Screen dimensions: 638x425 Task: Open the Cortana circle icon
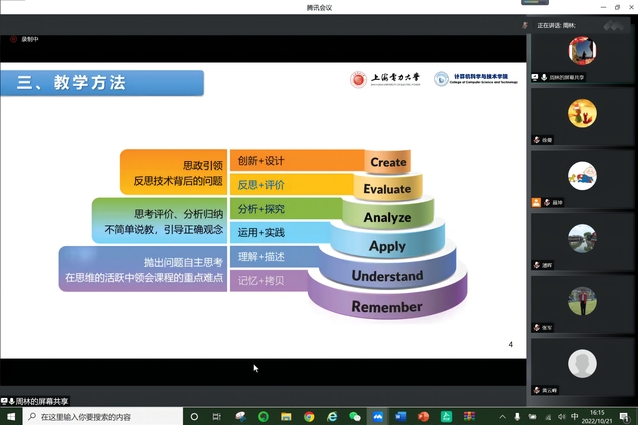[x=194, y=416]
